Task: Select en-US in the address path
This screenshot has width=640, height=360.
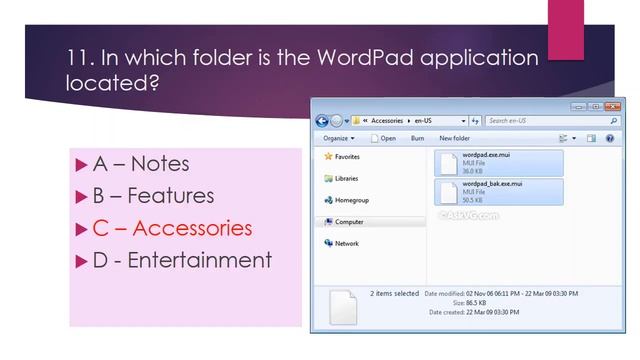Action: tap(423, 121)
